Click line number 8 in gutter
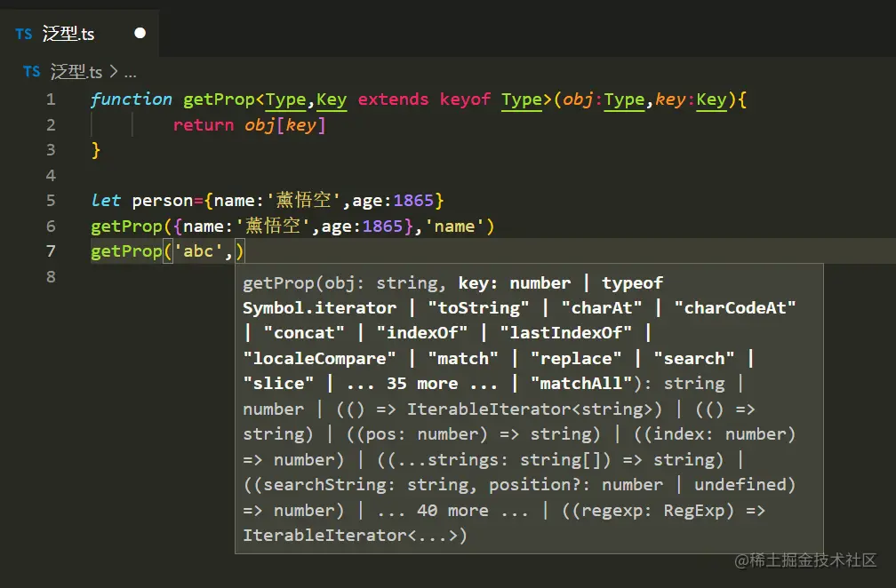This screenshot has width=896, height=588. [51, 277]
